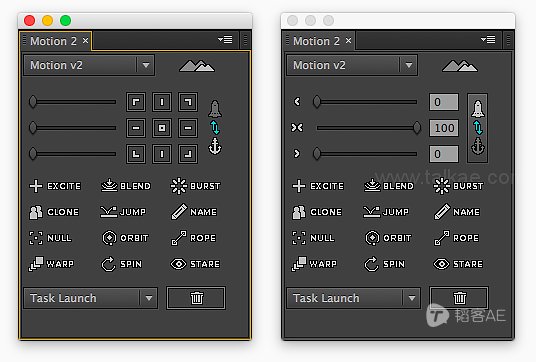Click top ease slider in left panel
This screenshot has height=362, width=536.
[x=72, y=102]
